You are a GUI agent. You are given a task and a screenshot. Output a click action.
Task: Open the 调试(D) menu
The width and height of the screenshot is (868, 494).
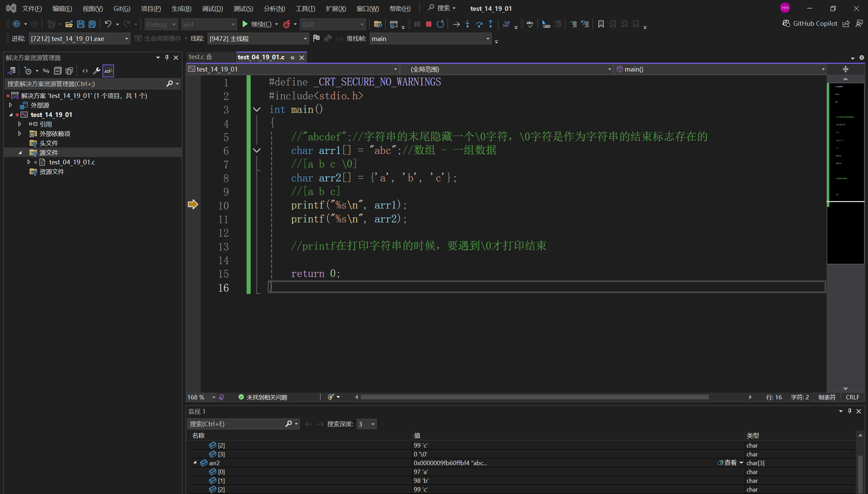(212, 8)
